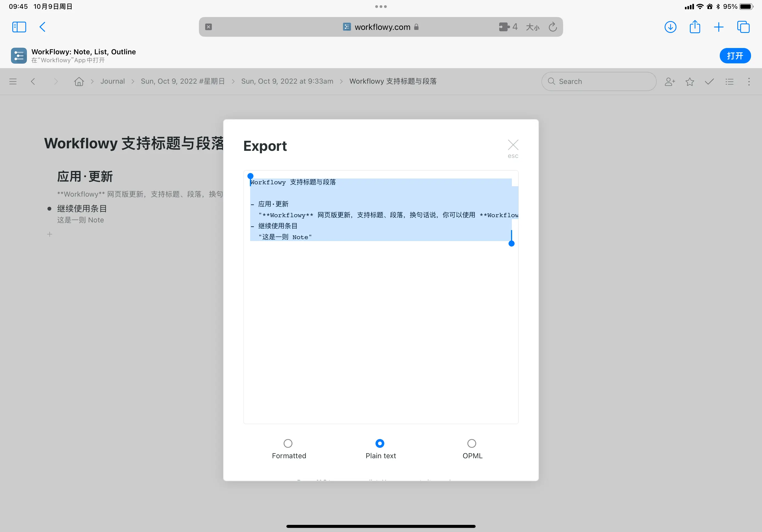Tap the Safari share icon
Screen dimensions: 762x532
click(695, 27)
